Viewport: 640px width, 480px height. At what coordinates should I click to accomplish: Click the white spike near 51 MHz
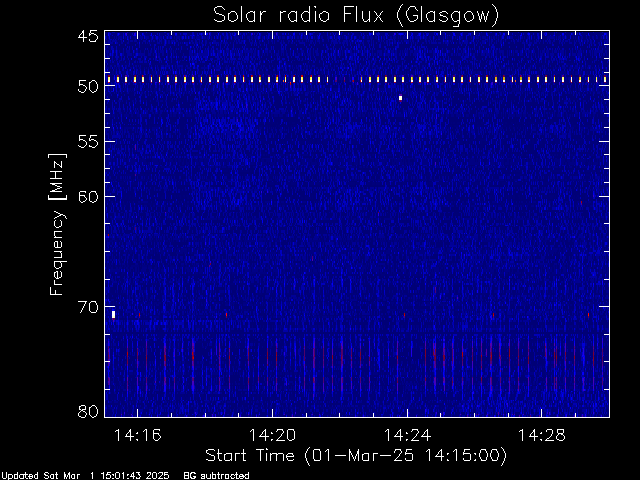pos(400,98)
